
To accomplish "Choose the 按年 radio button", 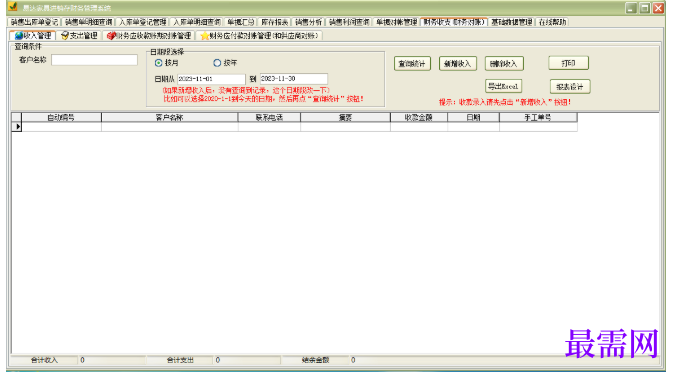I will pos(217,63).
